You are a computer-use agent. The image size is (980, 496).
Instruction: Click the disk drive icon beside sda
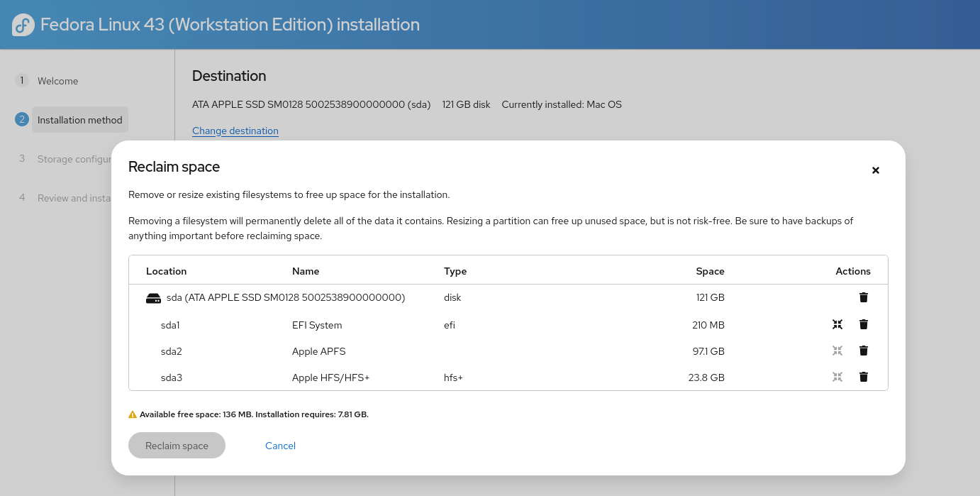click(x=153, y=298)
